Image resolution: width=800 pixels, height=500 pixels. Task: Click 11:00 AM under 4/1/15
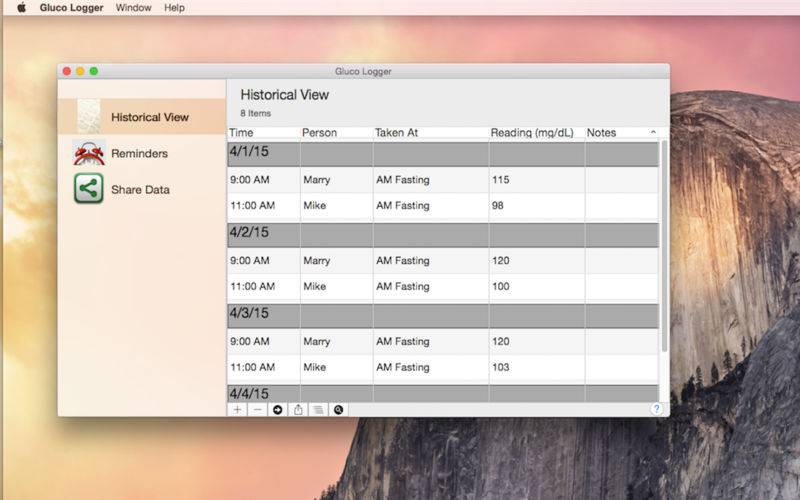(253, 206)
